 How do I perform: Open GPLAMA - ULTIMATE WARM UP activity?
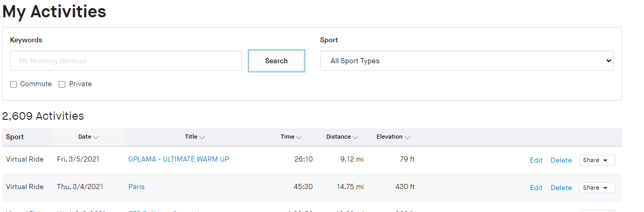tap(178, 160)
